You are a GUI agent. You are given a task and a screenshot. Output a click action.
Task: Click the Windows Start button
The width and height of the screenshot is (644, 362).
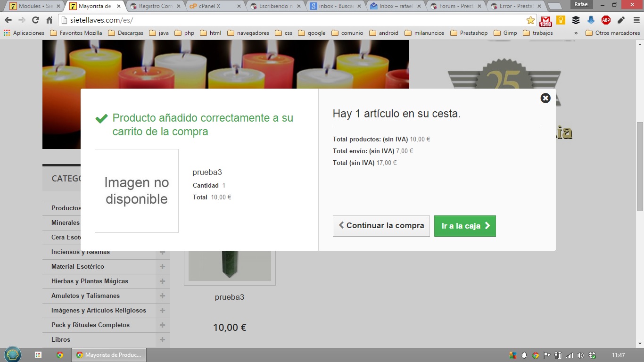pos(12,355)
